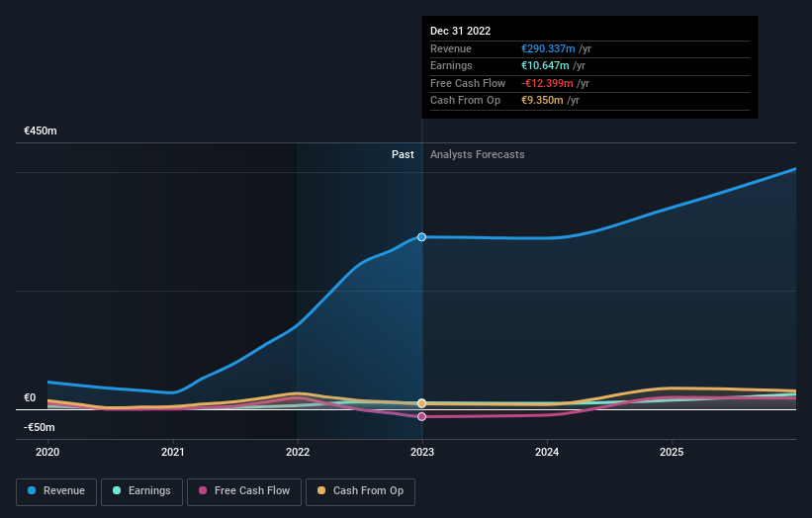Click the 'Past' section label
Image resolution: width=812 pixels, height=518 pixels.
pyautogui.click(x=403, y=155)
